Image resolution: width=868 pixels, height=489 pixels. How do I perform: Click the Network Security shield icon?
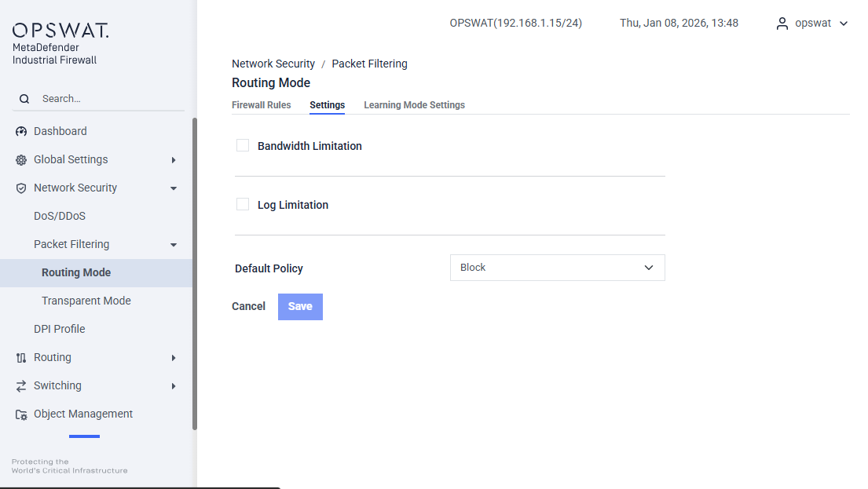click(21, 188)
